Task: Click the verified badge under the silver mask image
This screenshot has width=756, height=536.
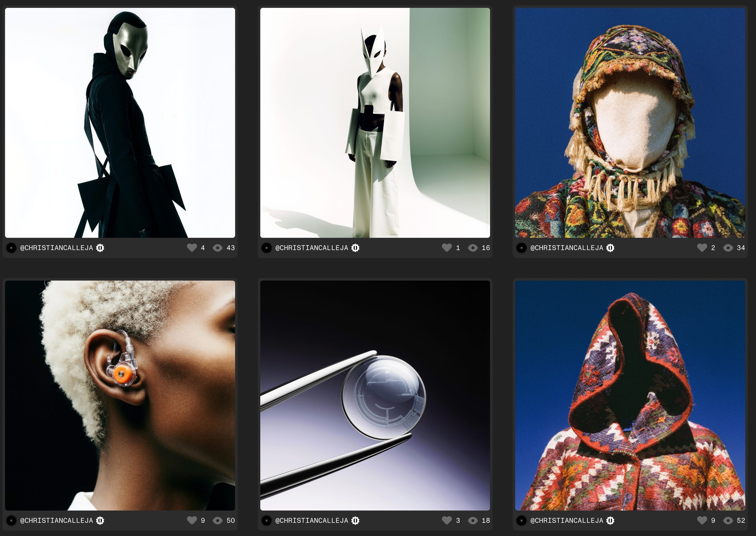Action: click(100, 248)
